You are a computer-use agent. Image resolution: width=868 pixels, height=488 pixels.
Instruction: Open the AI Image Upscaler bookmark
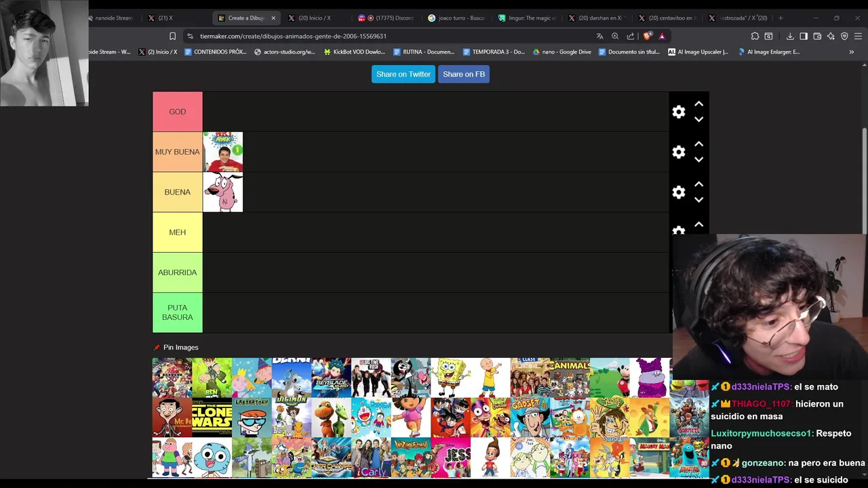pos(698,52)
